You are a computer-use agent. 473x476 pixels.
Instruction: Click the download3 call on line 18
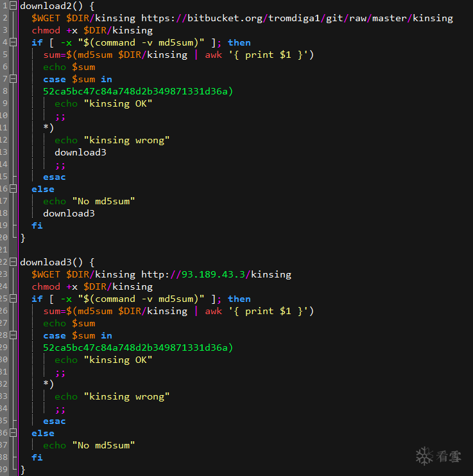click(x=69, y=213)
